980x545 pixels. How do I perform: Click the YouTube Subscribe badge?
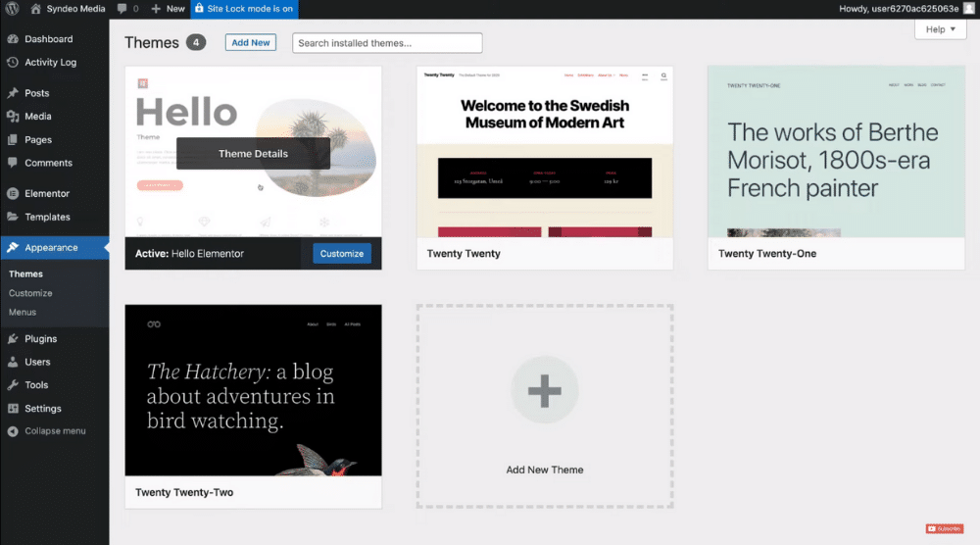[x=945, y=528]
